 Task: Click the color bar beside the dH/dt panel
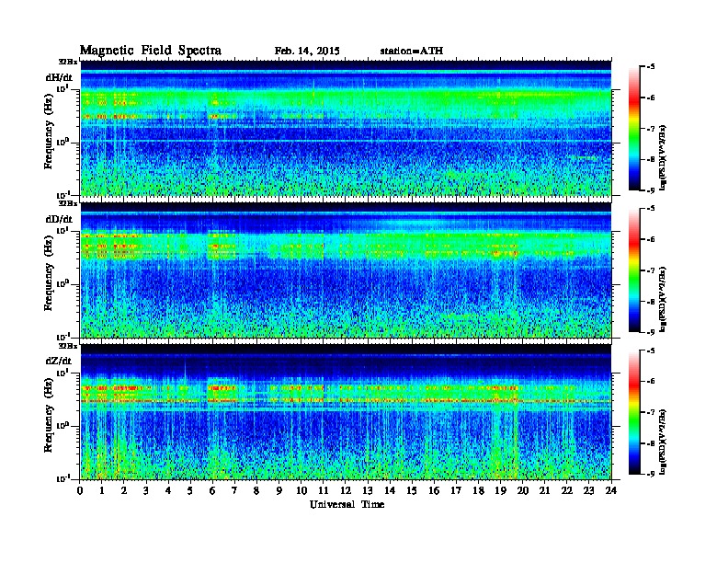pyautogui.click(x=634, y=129)
